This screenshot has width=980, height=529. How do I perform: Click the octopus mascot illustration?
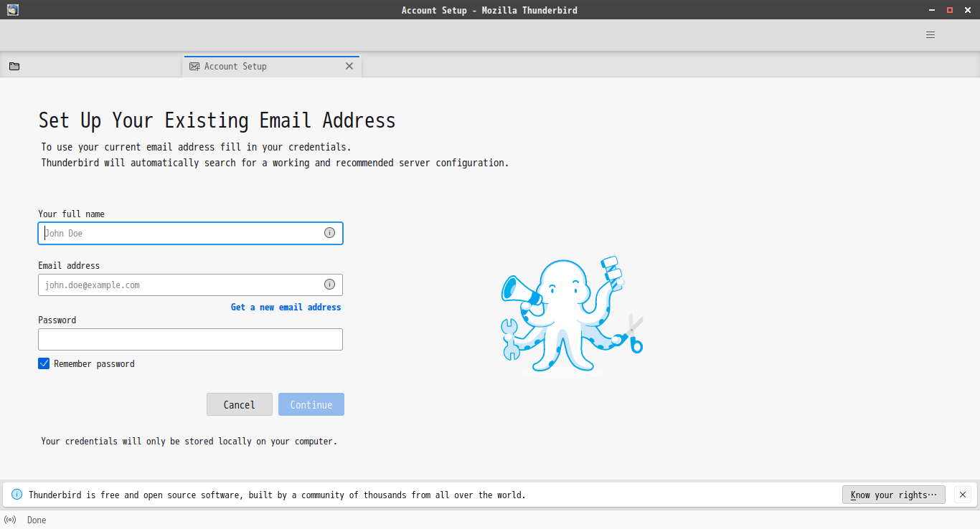572,316
